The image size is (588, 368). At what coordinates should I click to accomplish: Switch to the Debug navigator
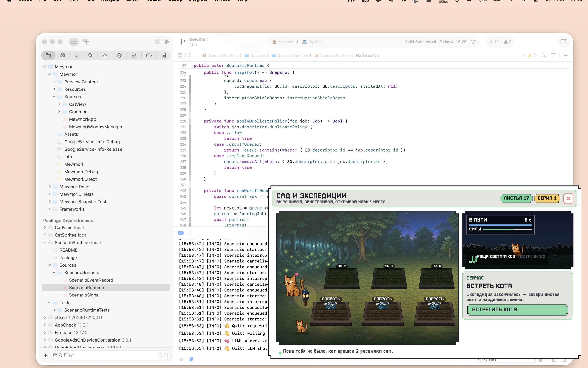(135, 55)
